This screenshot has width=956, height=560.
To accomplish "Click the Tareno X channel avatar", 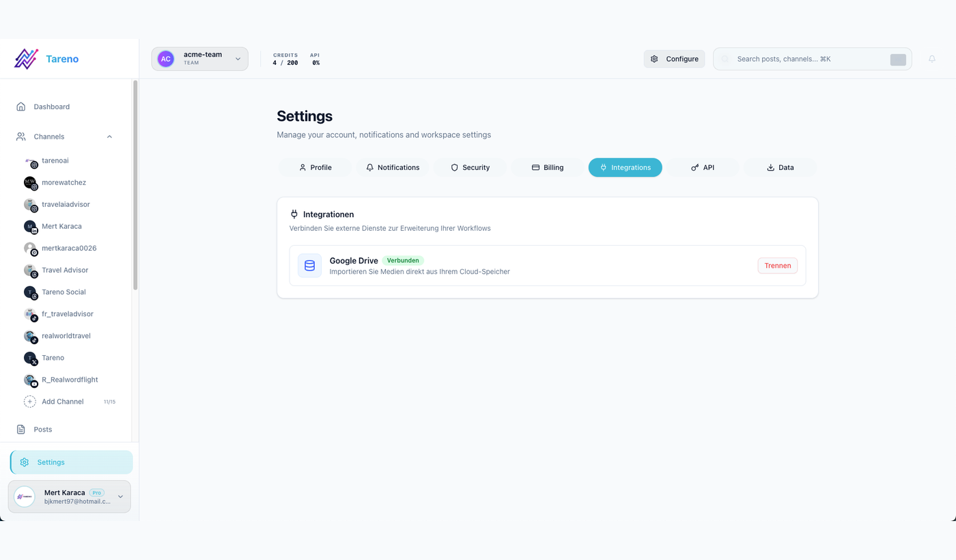I will click(x=31, y=358).
